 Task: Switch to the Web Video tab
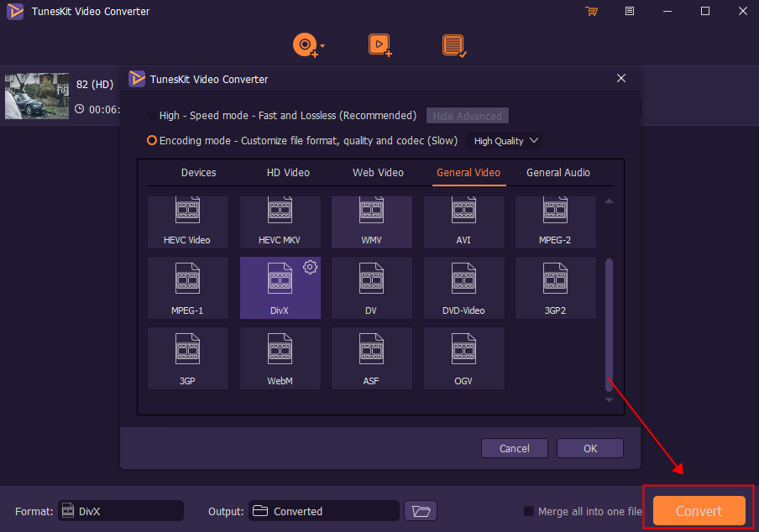(378, 173)
